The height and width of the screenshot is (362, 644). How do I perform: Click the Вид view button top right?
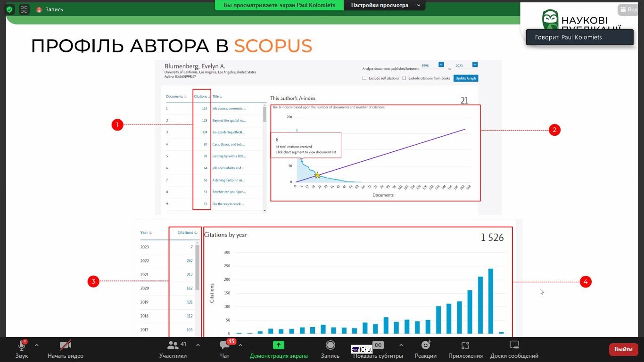629,9
